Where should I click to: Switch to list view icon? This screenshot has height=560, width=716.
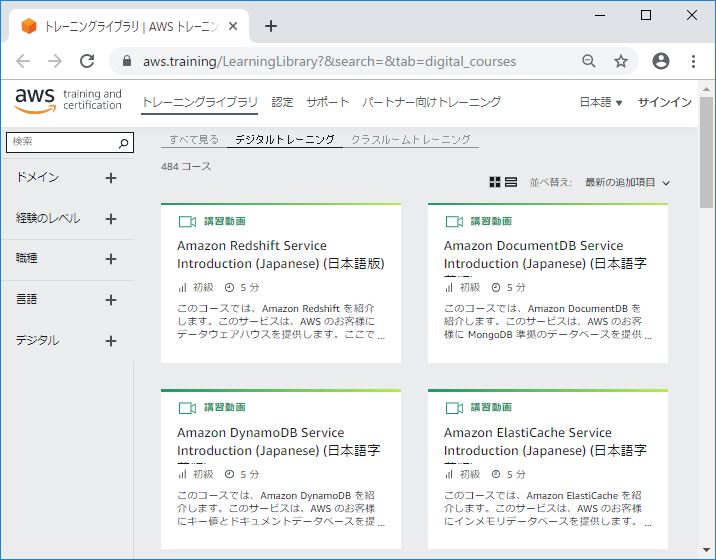click(511, 182)
